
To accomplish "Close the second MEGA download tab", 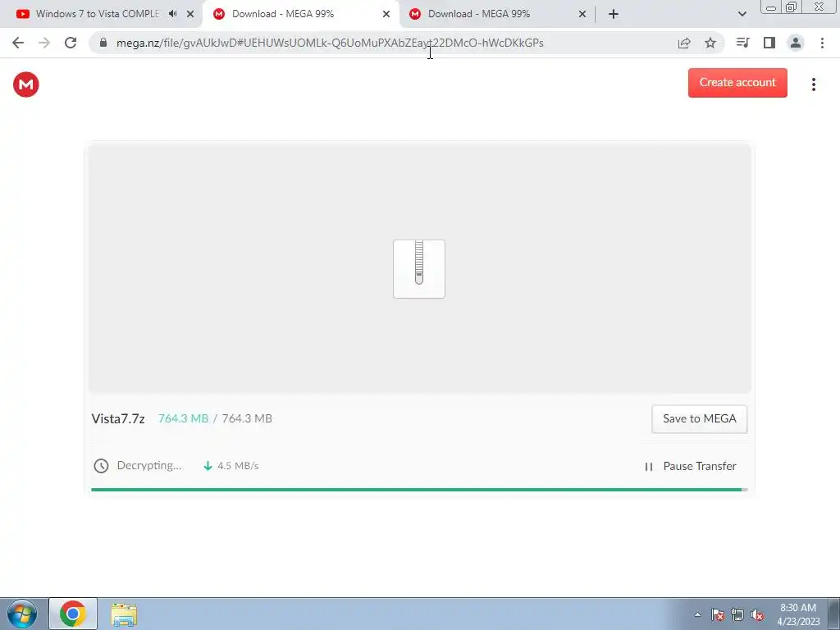I will pos(582,14).
